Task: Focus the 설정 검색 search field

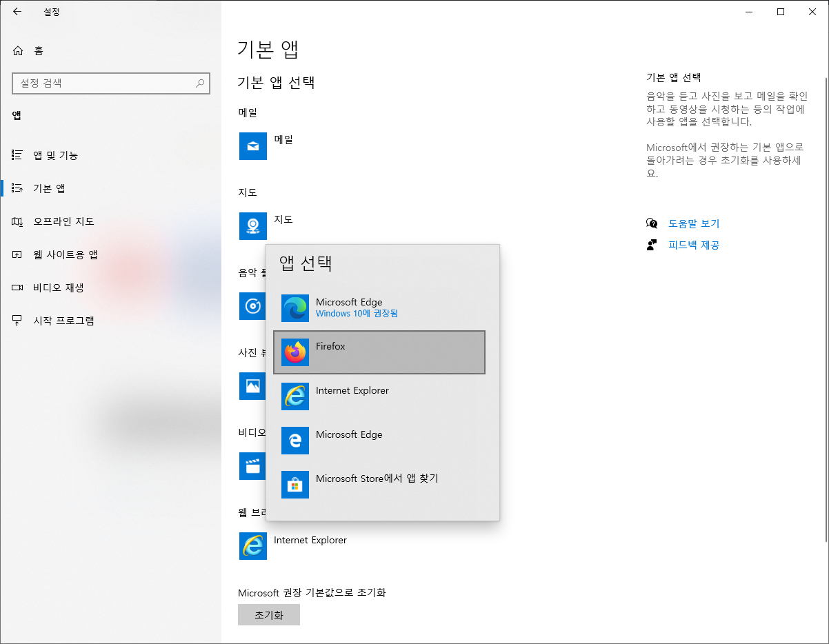Action: pyautogui.click(x=111, y=83)
